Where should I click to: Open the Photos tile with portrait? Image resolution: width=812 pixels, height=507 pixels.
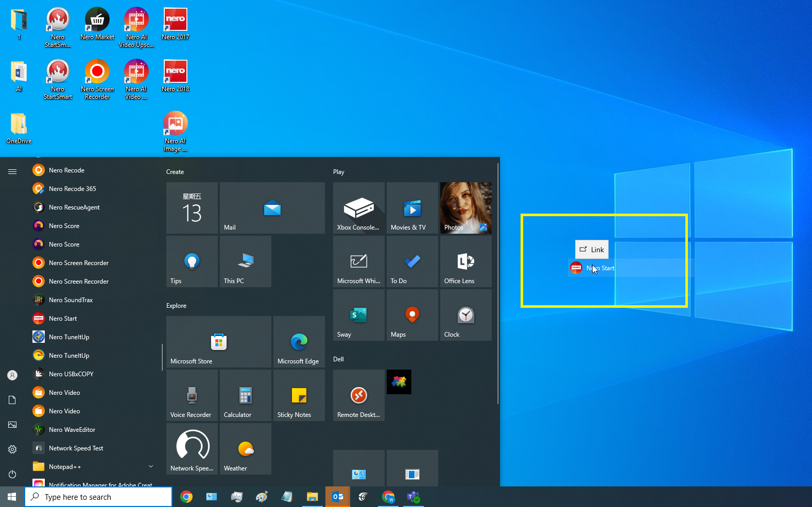tap(466, 208)
